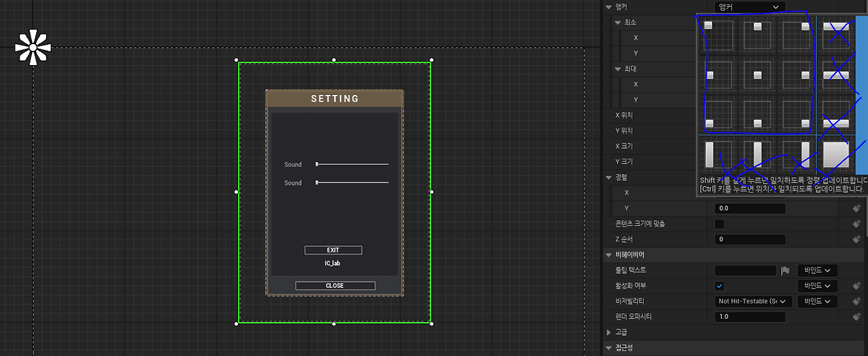
Task: Click the Z 순서 input field
Action: 749,239
